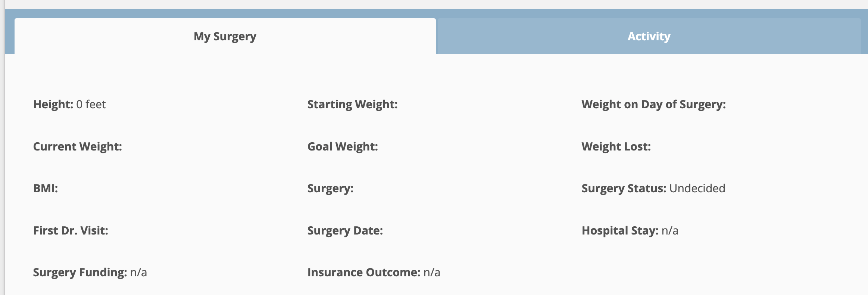Click the word Undecided
The height and width of the screenshot is (295, 868).
[x=697, y=188]
